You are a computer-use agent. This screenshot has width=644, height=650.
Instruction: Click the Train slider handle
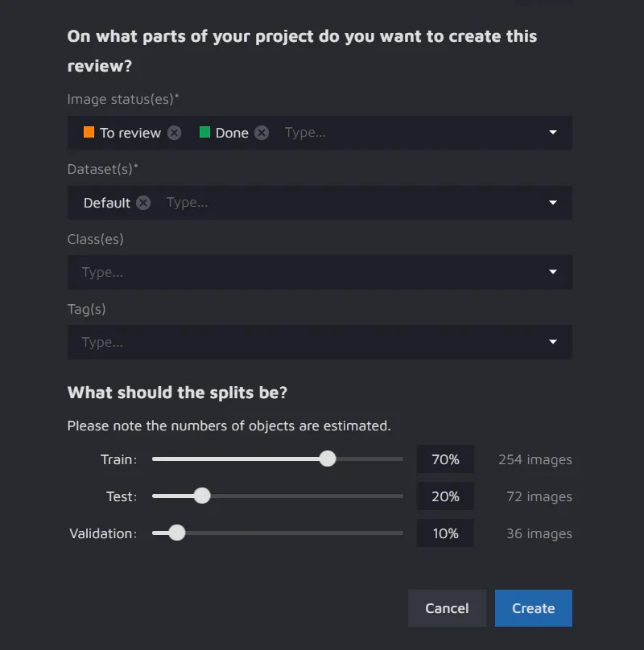pos(328,459)
